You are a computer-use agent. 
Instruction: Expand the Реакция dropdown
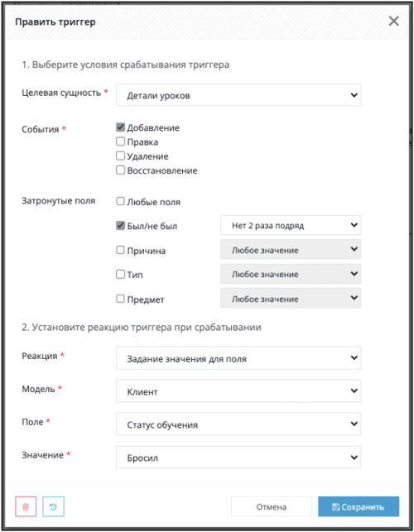coord(238,358)
